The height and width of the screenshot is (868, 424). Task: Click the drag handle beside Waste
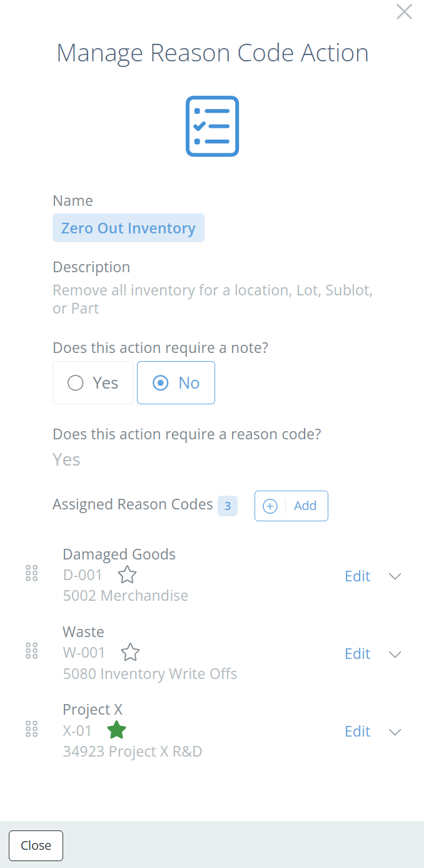coord(32,651)
